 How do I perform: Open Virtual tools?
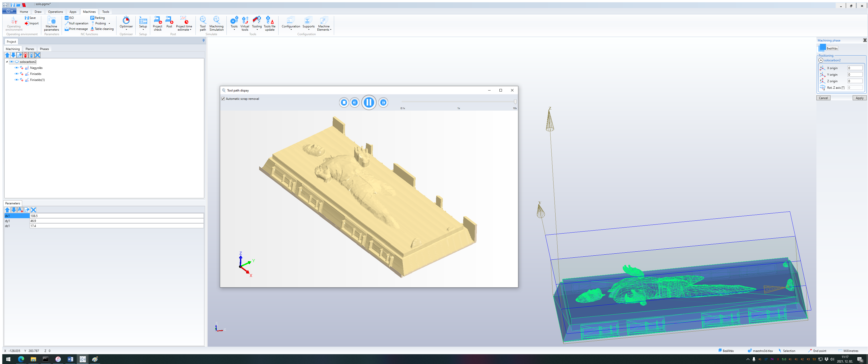point(245,24)
